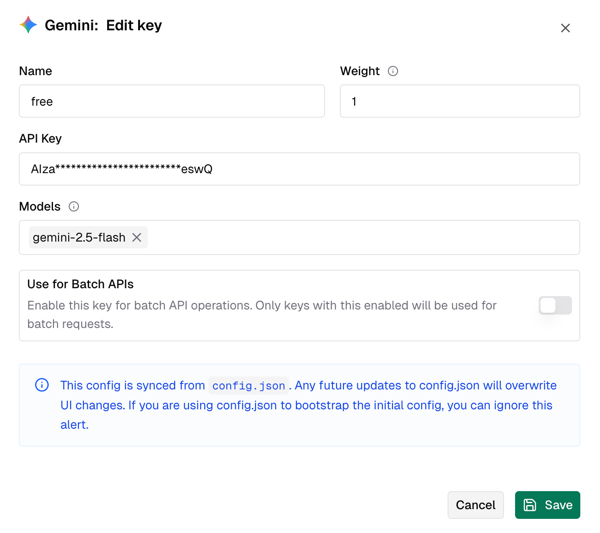Save the key changes

coord(547,505)
